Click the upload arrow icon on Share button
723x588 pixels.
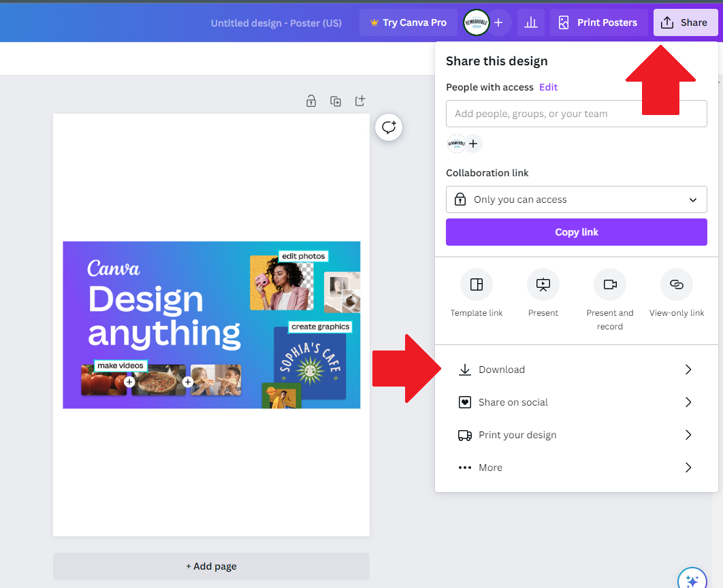click(666, 22)
